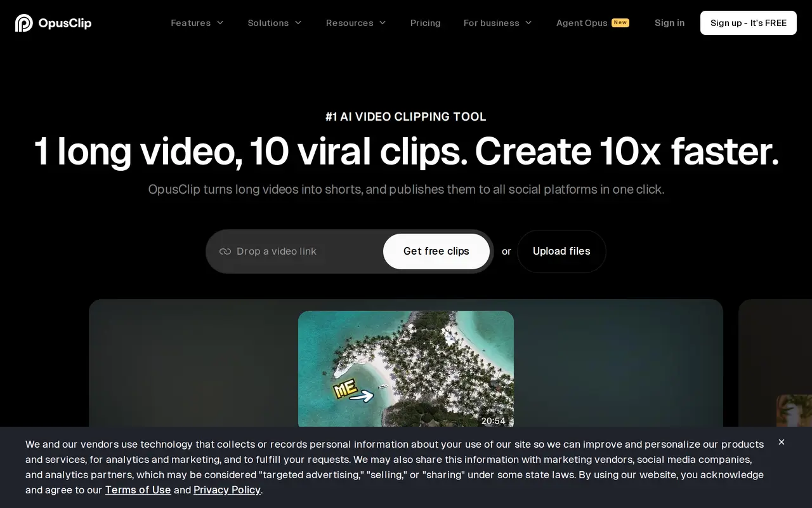
Task: Expand the Resources chevron arrow
Action: point(383,23)
